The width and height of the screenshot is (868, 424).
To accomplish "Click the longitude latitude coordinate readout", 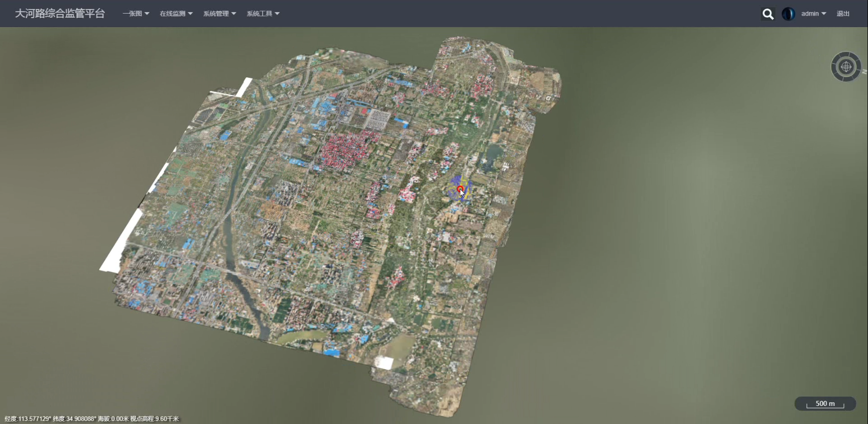I will [91, 418].
